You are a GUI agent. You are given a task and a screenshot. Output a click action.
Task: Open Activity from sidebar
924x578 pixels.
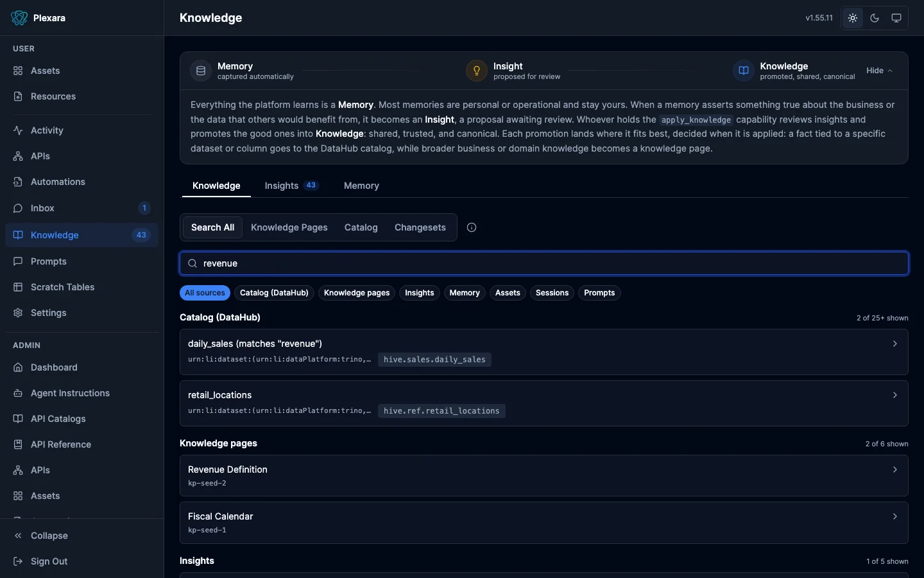(81, 130)
